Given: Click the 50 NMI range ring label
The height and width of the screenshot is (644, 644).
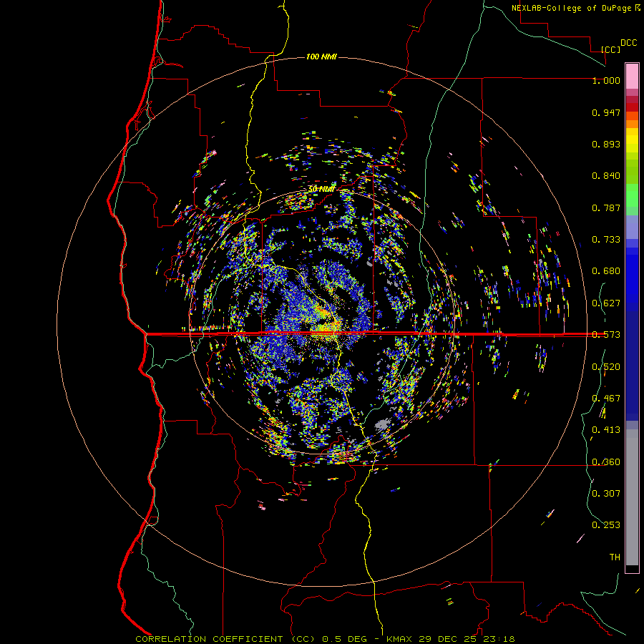Looking at the screenshot, I should point(321,190).
